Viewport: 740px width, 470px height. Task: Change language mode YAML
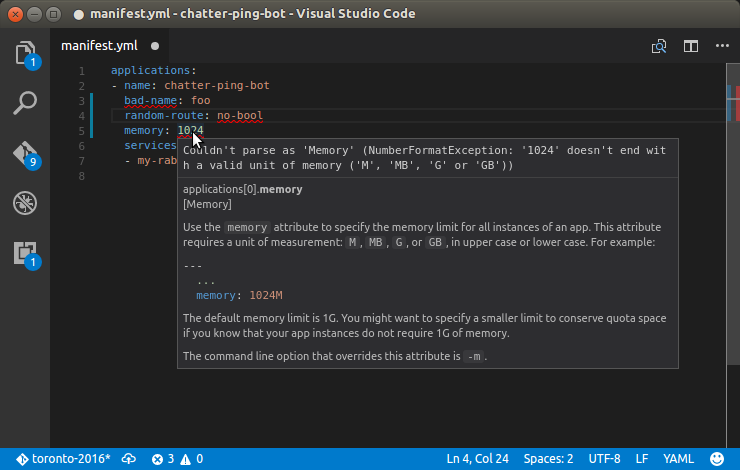(678, 459)
